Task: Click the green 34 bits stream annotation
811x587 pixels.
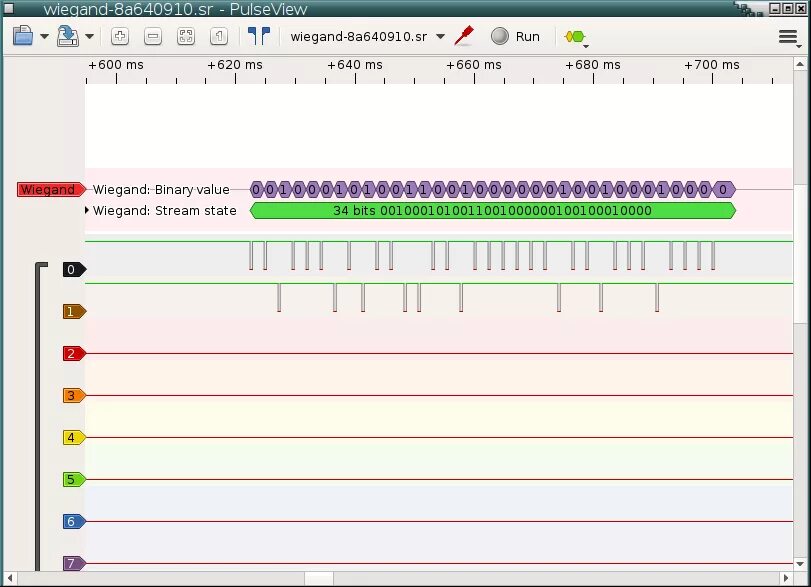Action: (492, 210)
